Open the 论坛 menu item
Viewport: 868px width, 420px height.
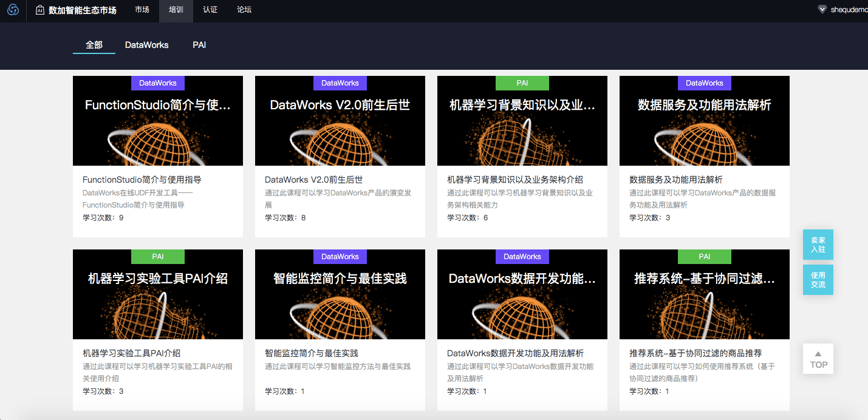[x=244, y=10]
